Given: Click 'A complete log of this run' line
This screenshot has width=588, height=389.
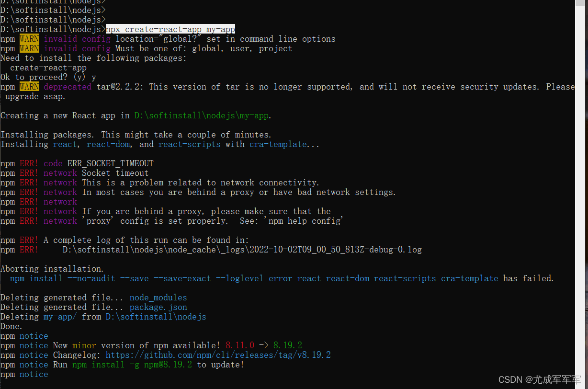Looking at the screenshot, I should click(x=125, y=240).
